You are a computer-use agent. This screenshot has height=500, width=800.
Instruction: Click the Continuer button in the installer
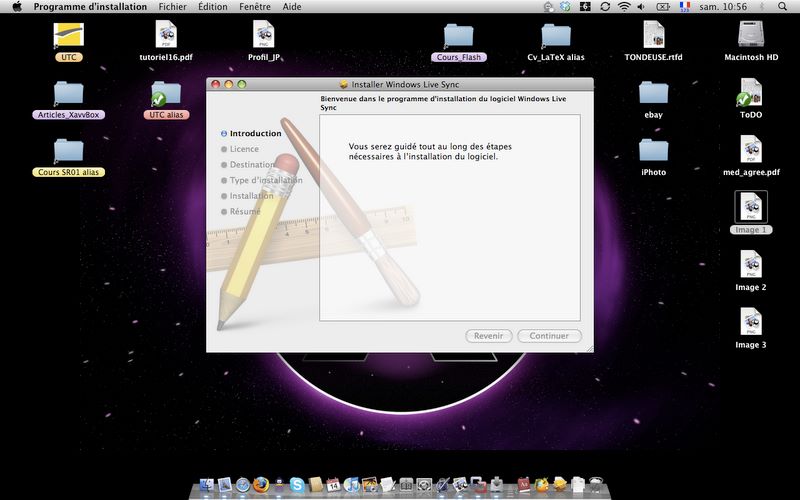click(x=549, y=336)
